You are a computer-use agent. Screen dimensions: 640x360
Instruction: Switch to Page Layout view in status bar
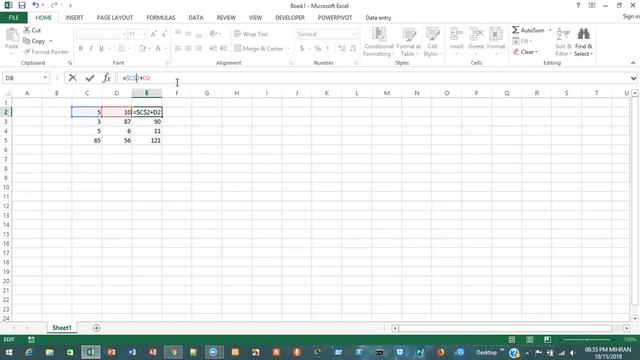point(529,340)
